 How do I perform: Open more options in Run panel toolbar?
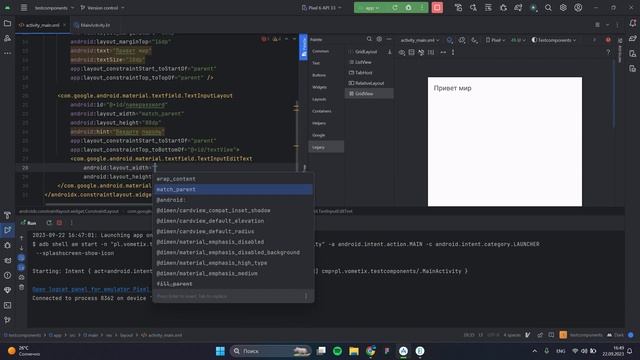[x=71, y=223]
